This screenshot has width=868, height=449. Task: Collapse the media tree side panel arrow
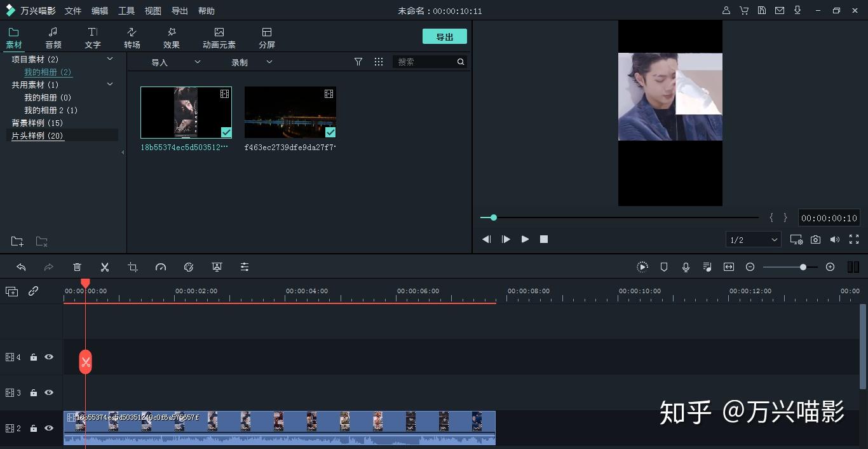123,152
